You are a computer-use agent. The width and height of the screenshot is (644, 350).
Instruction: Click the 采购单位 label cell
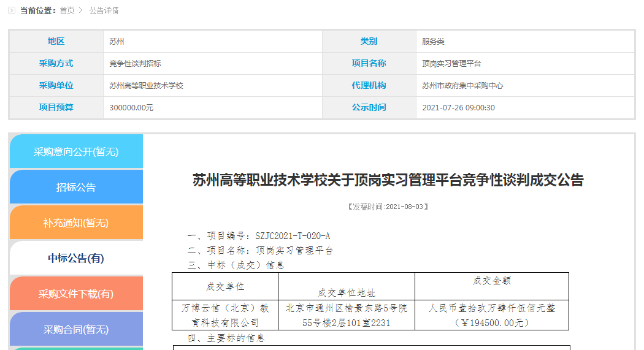[56, 85]
